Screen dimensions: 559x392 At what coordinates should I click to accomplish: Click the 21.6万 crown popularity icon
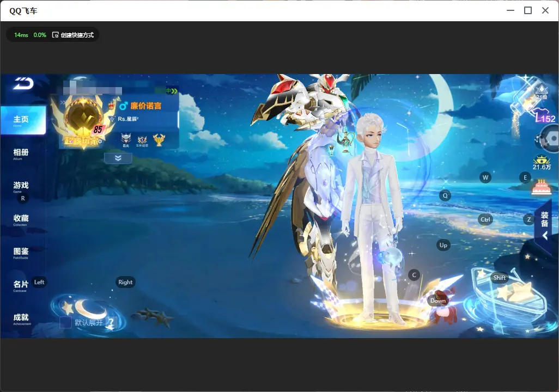pos(542,162)
